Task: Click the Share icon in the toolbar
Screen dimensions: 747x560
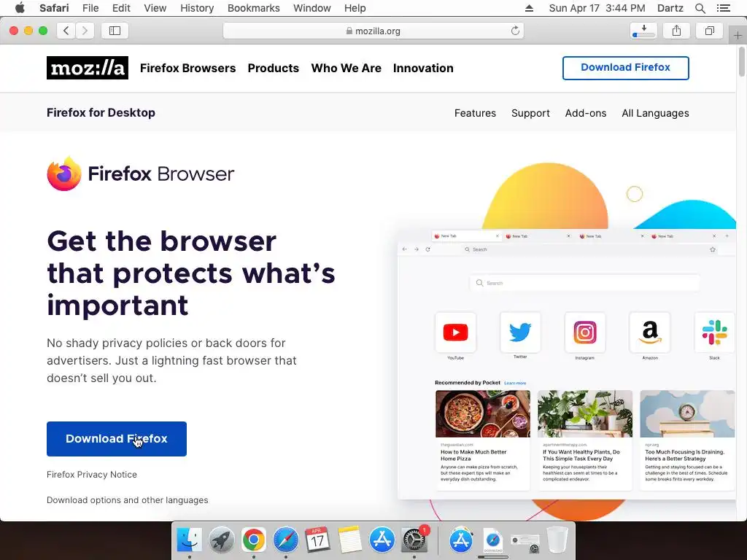Action: [676, 31]
